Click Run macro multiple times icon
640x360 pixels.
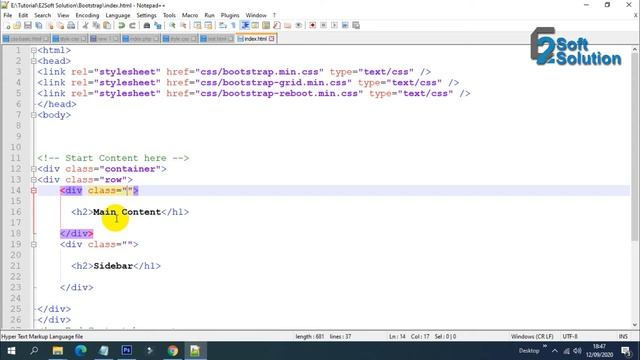click(345, 25)
